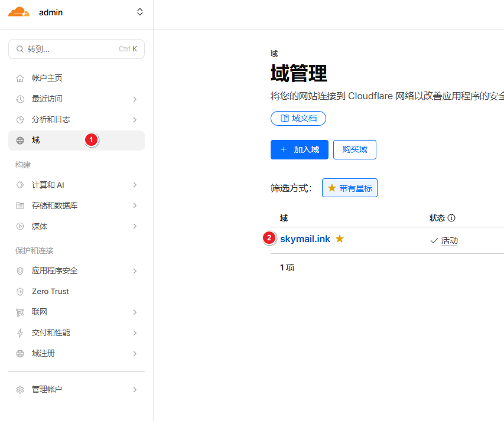Click the info icon next to 状态
The image size is (504, 421).
coord(451,218)
